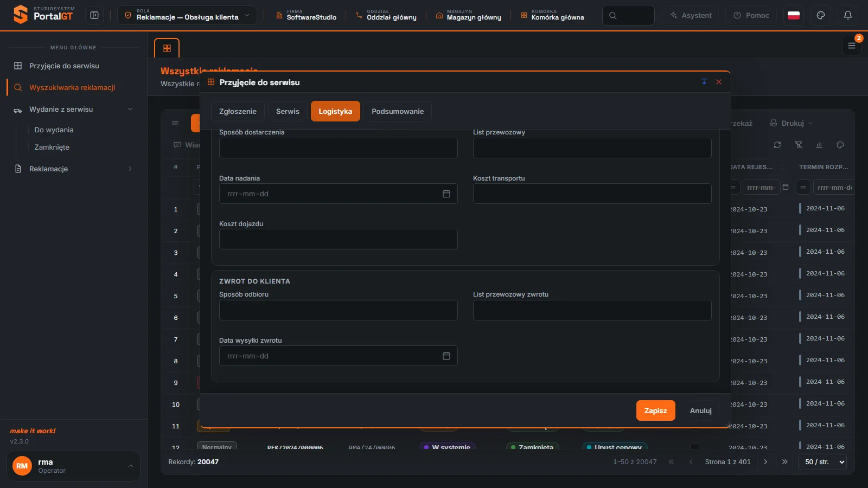Open the Rola Reklamacje dropdown
Viewport: 868px width, 488px height.
pos(187,15)
